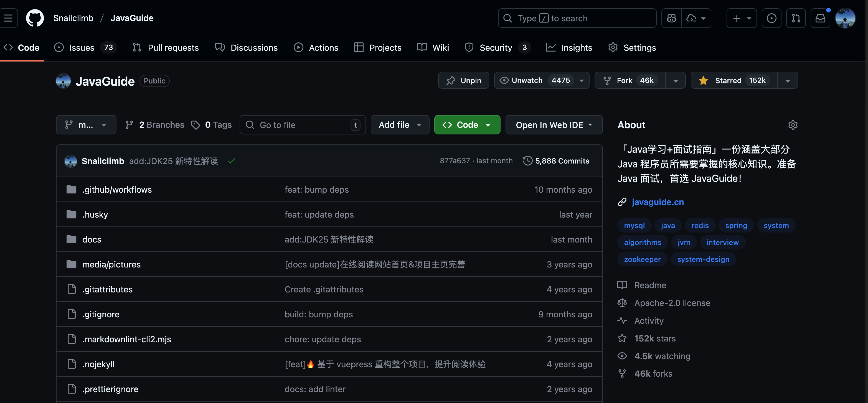Click your profile avatar
This screenshot has width=868, height=403.
click(846, 18)
